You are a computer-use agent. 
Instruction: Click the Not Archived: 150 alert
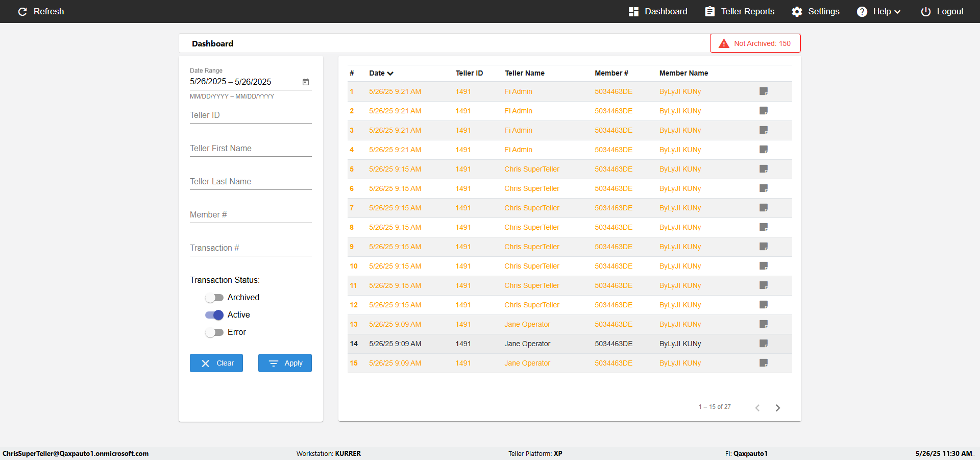point(755,43)
